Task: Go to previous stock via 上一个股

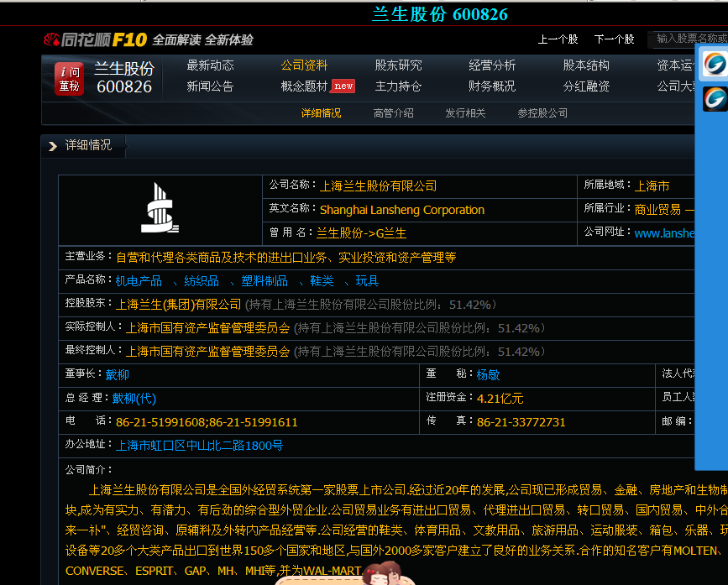Action: (558, 39)
